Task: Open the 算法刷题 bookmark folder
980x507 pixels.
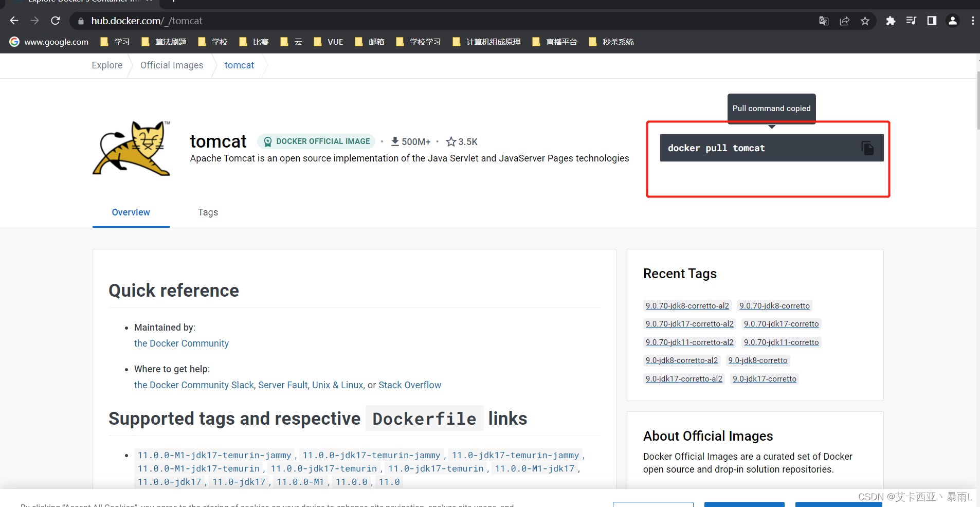Action: (164, 42)
